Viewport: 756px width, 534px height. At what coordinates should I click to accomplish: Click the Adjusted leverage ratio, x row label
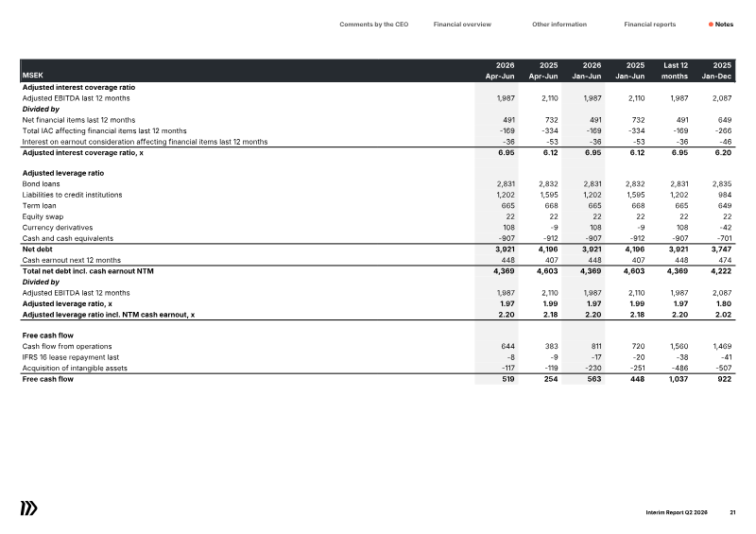[x=67, y=304]
